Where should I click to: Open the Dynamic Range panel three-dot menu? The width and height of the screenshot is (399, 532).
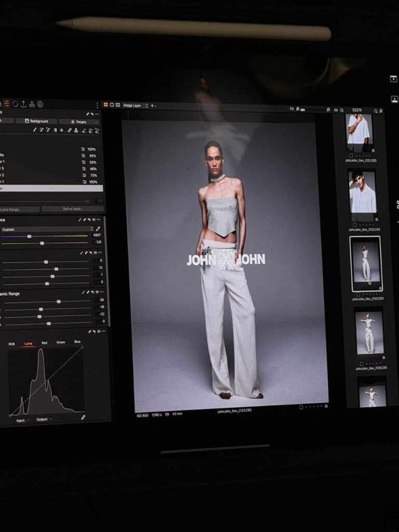pyautogui.click(x=102, y=292)
